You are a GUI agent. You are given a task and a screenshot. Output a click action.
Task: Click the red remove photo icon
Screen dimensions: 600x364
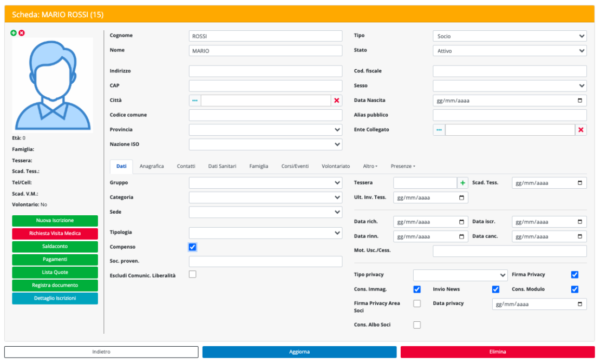pos(22,33)
